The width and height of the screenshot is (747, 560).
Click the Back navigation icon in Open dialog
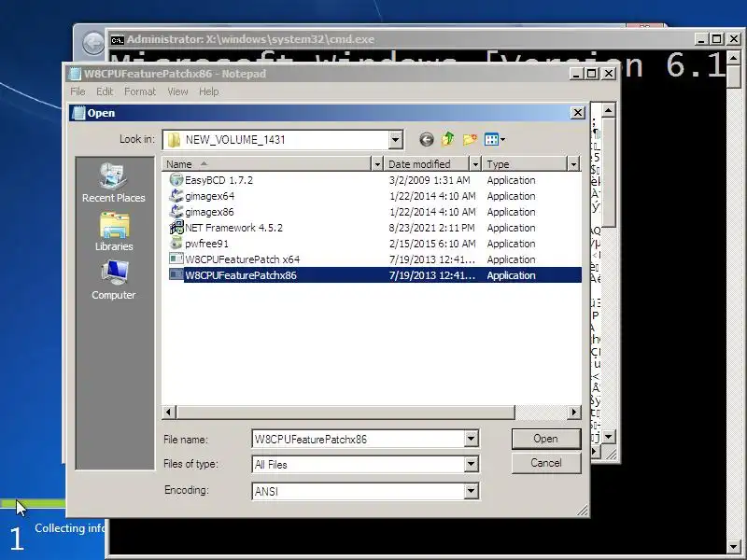[x=427, y=139]
